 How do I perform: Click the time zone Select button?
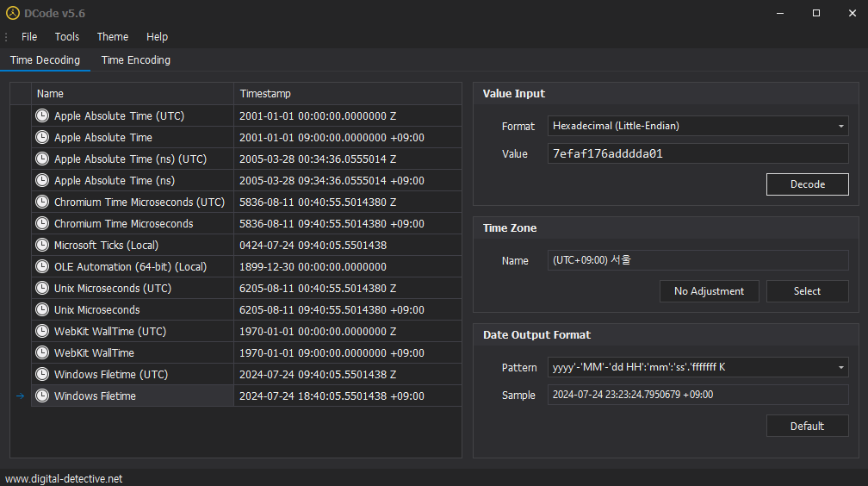[x=807, y=291]
